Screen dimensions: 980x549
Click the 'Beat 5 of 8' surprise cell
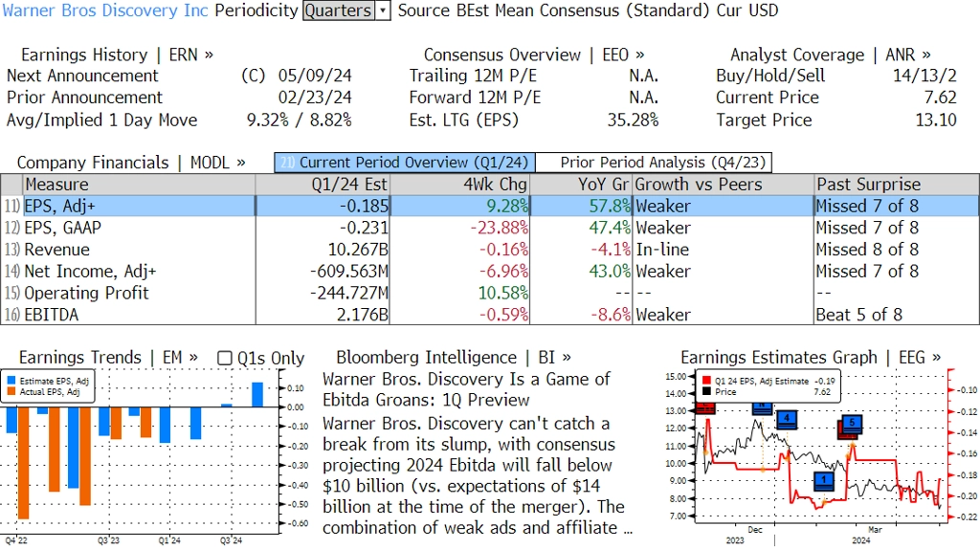pos(859,315)
